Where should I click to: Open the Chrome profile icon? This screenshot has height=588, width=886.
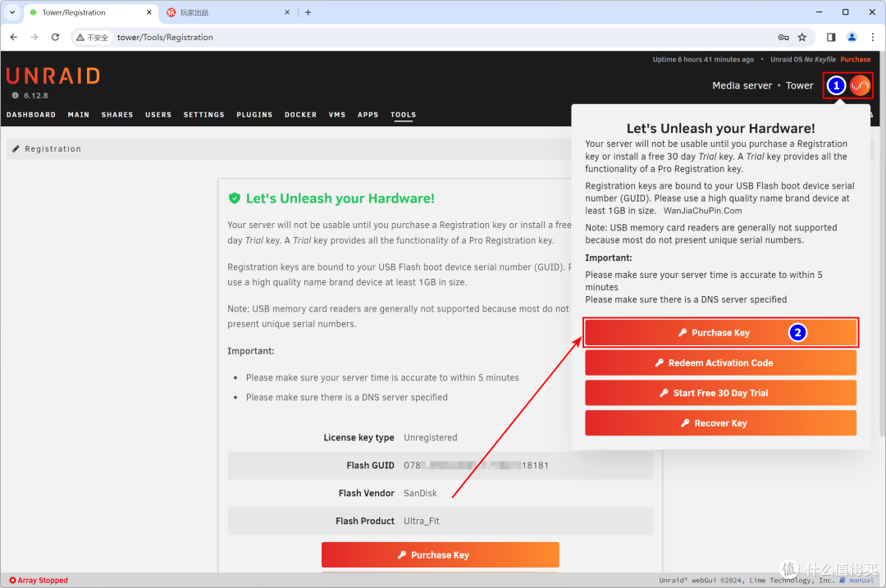(852, 37)
